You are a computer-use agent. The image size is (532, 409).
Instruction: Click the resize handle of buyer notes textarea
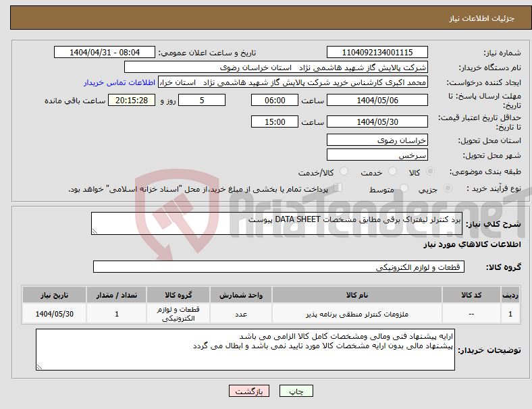[x=39, y=367]
